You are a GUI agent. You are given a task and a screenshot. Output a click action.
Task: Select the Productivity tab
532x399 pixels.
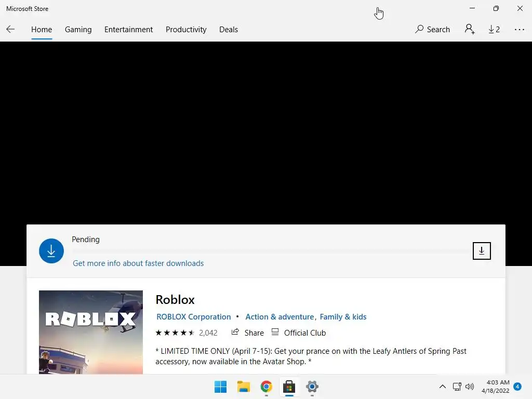(186, 30)
